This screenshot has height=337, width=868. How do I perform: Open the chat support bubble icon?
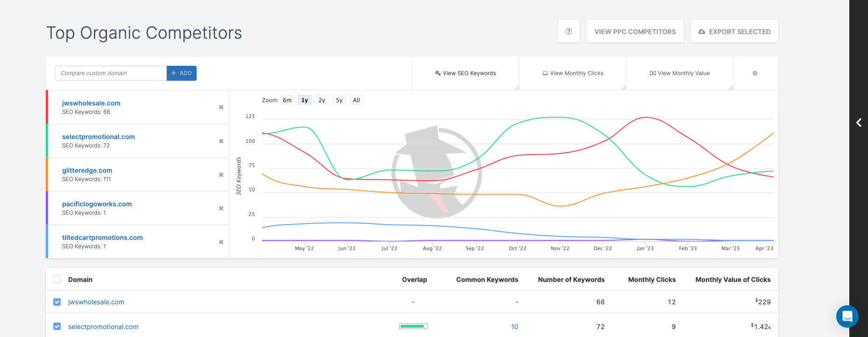[x=847, y=316]
